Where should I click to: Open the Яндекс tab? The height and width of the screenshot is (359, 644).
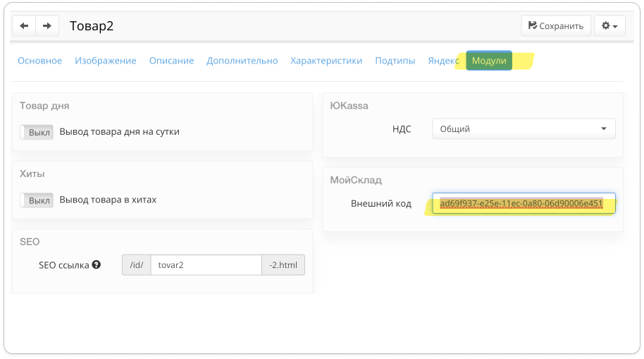(443, 61)
